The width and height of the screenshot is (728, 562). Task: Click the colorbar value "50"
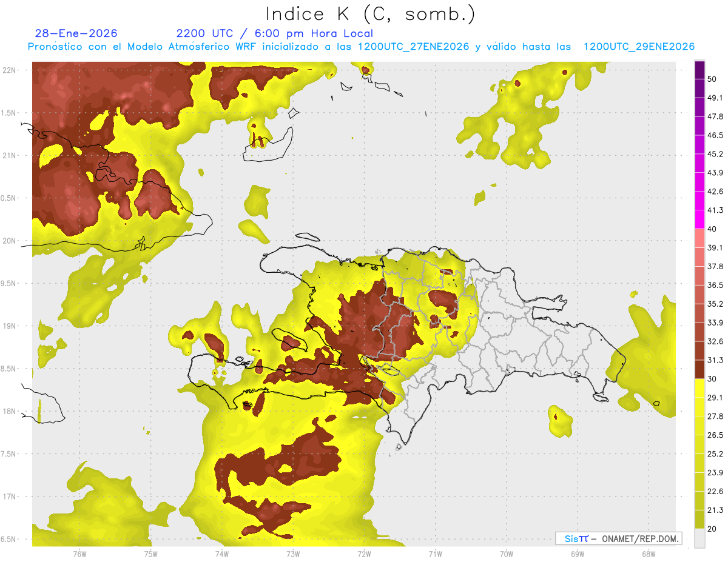pyautogui.click(x=713, y=79)
